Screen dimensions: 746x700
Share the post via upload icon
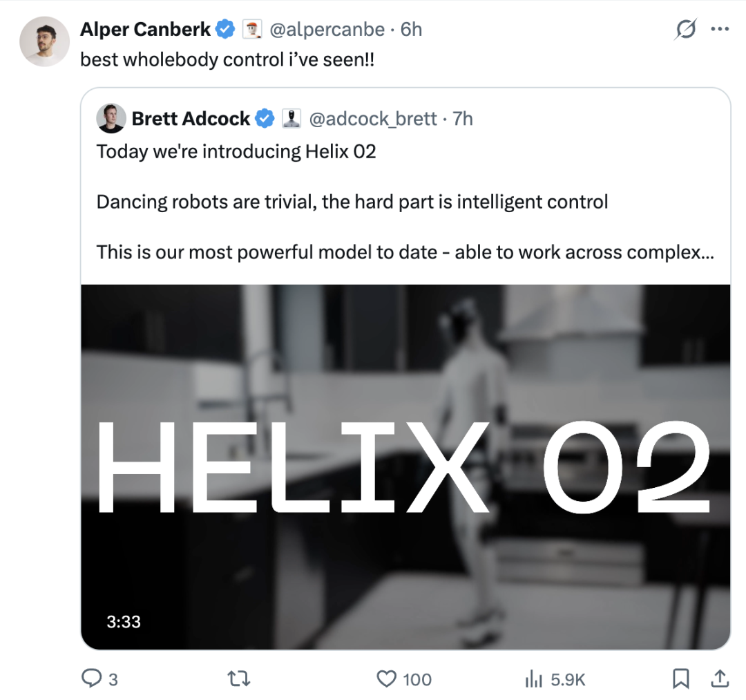point(719,679)
